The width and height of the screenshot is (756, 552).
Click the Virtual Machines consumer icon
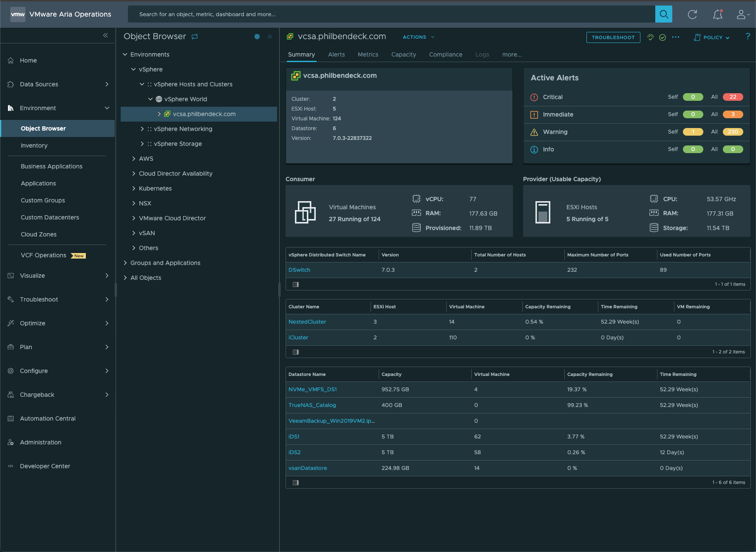coord(305,212)
